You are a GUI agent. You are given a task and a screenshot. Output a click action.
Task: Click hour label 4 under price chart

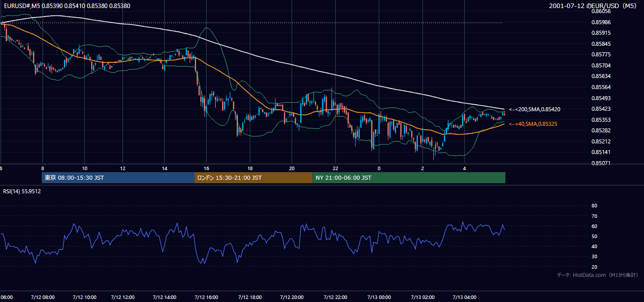pos(465,169)
